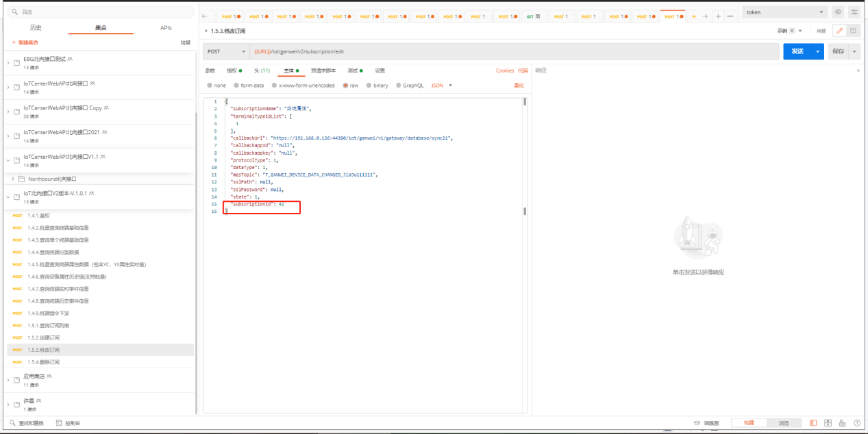The height and width of the screenshot is (434, 868).
Task: Expand the JSON format dropdown
Action: click(441, 86)
